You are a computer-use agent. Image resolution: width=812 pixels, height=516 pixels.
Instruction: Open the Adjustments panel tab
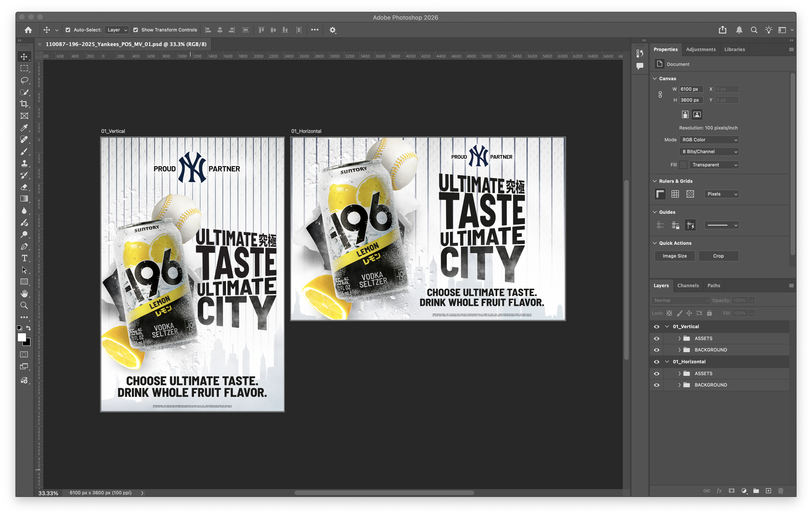(x=700, y=49)
